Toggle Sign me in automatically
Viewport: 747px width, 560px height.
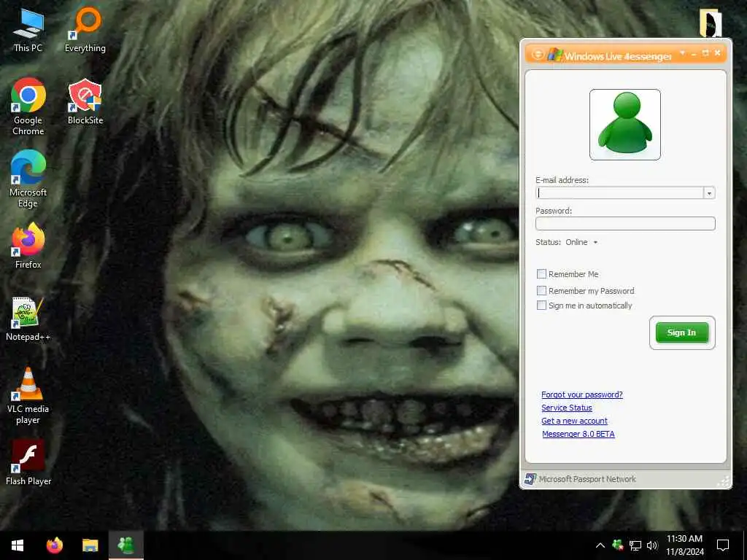542,306
